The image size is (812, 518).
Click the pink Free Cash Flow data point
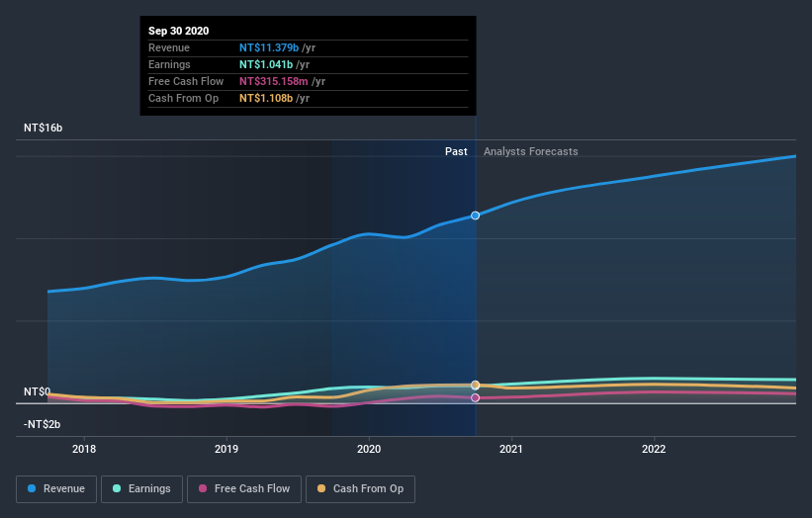click(x=475, y=397)
